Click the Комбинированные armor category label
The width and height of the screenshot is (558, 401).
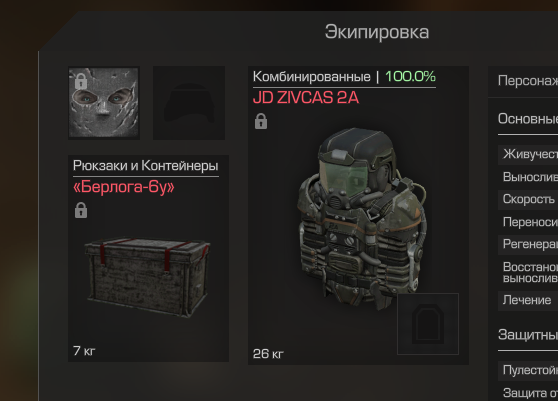pos(312,76)
